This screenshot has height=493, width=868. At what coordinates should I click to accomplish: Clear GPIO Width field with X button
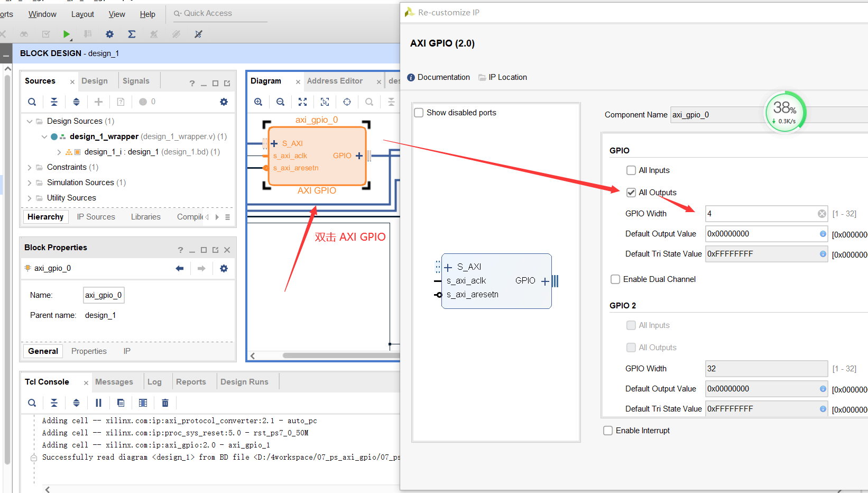(822, 214)
